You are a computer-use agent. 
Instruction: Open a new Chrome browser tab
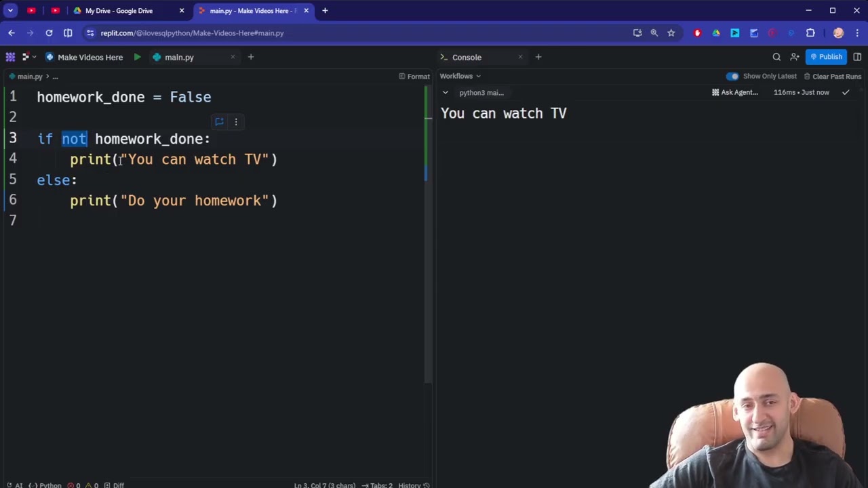tap(325, 11)
